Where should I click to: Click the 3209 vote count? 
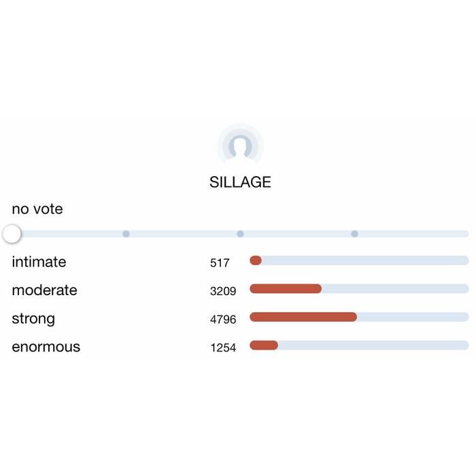click(223, 291)
